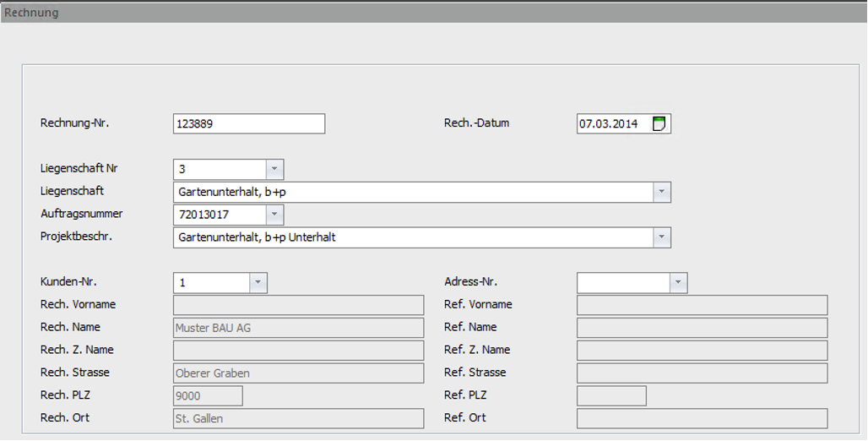Click the Ref. Vorname field
This screenshot has width=868, height=441.
tap(702, 305)
